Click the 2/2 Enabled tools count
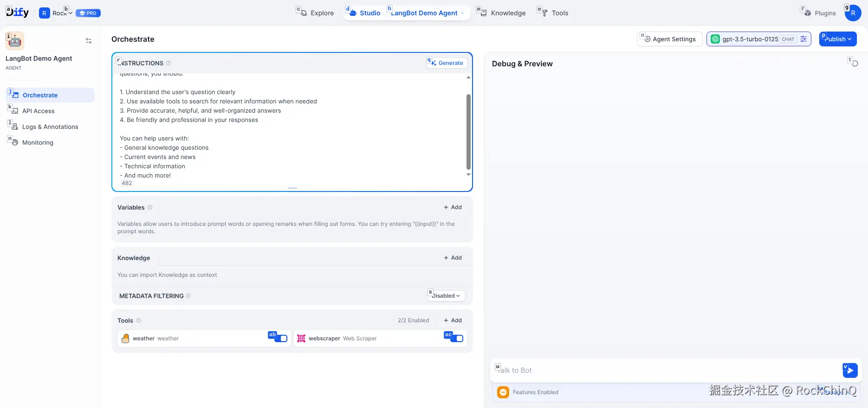 point(413,320)
